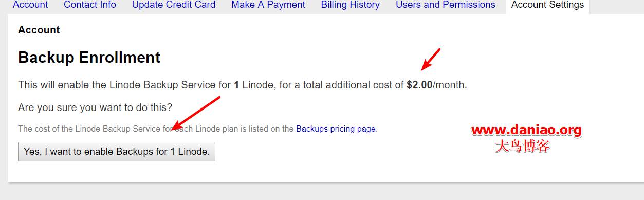
Task: Click the Linode Backup Service description sentence
Action: [x=243, y=85]
